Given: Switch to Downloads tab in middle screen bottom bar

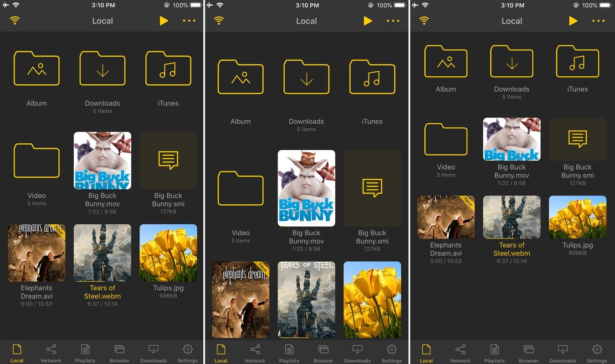Looking at the screenshot, I should point(358,353).
